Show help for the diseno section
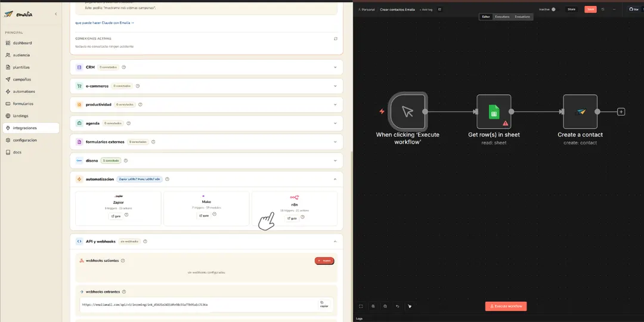The height and width of the screenshot is (322, 644). [x=126, y=160]
